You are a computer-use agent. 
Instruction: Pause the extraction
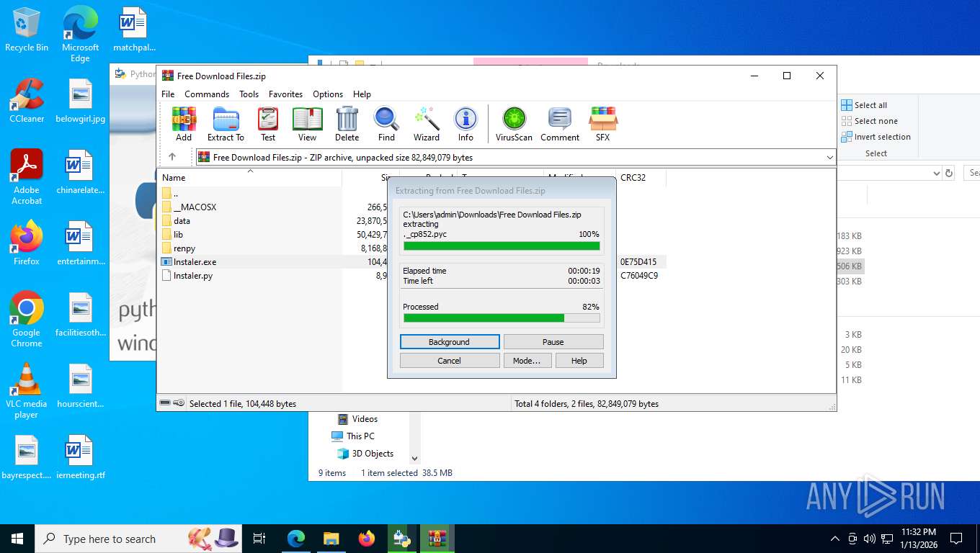(x=553, y=342)
